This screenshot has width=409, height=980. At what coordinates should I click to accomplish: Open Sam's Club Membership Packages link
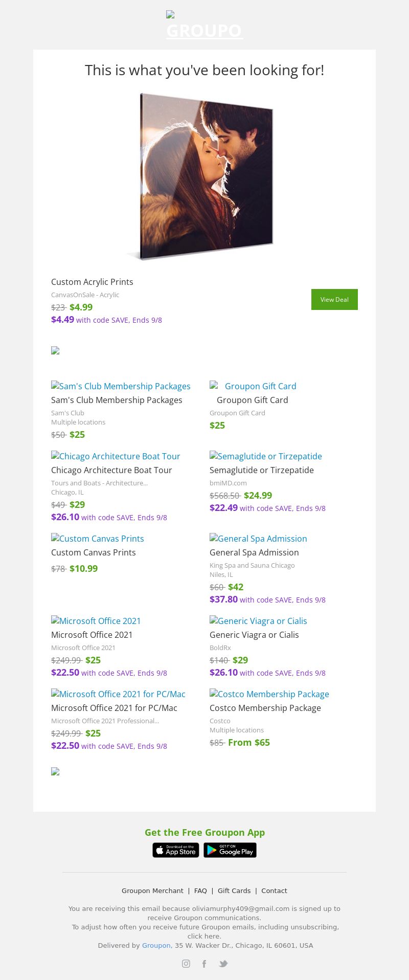(121, 386)
